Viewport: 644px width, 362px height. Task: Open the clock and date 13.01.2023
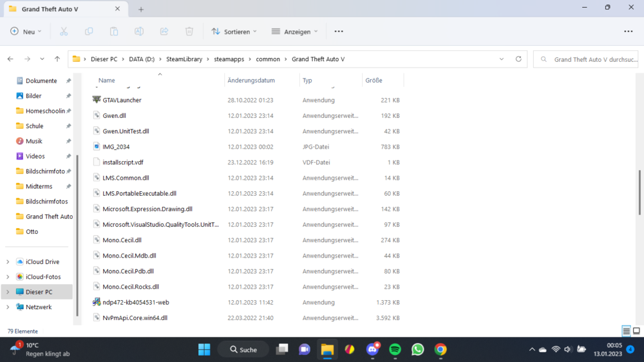pyautogui.click(x=608, y=350)
